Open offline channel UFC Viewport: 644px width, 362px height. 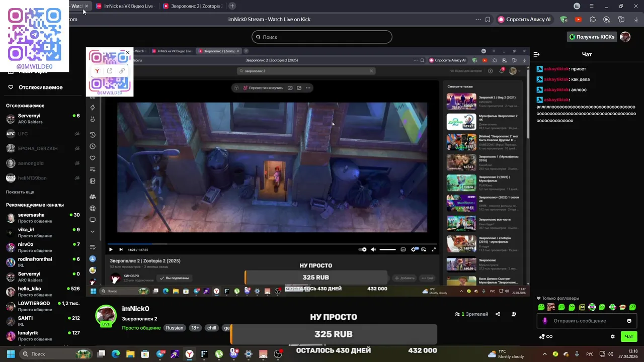click(43, 134)
